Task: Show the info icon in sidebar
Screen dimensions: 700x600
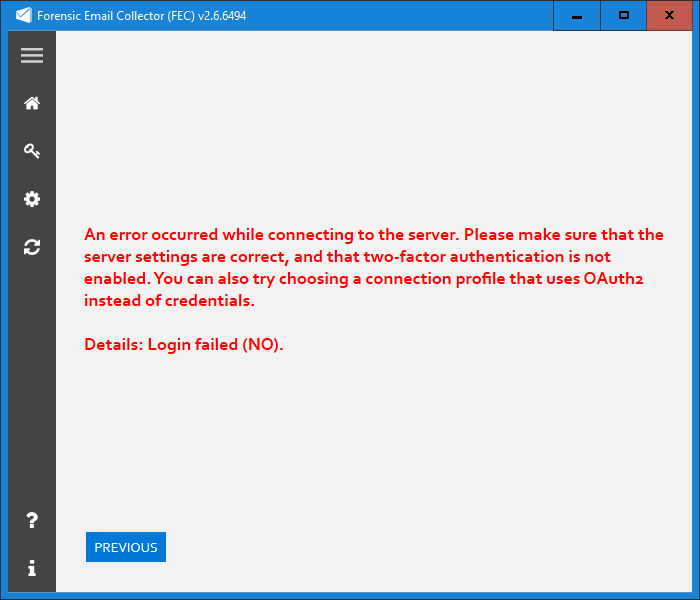Action: (x=32, y=568)
